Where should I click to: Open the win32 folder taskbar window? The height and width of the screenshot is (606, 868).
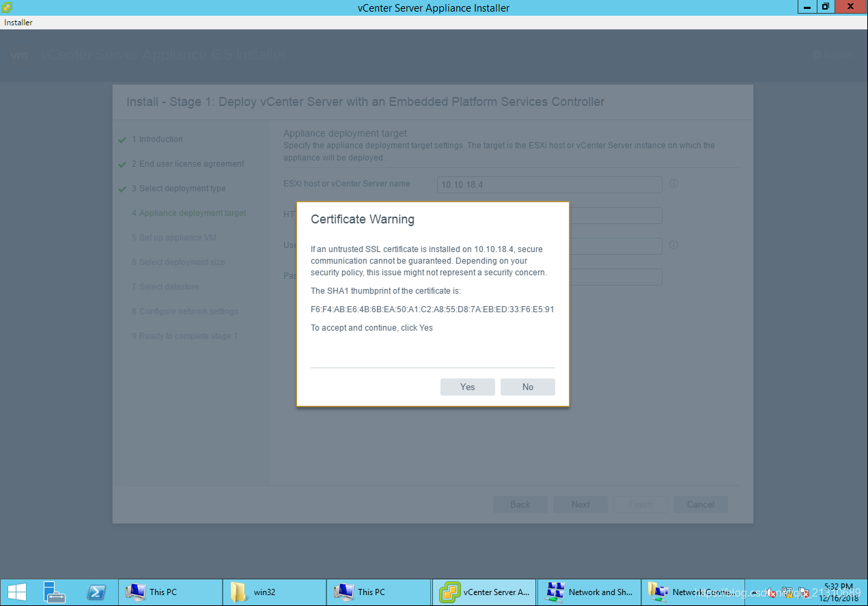275,592
